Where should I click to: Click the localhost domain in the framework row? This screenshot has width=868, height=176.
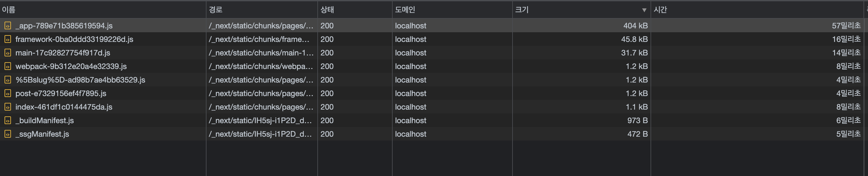[410, 39]
